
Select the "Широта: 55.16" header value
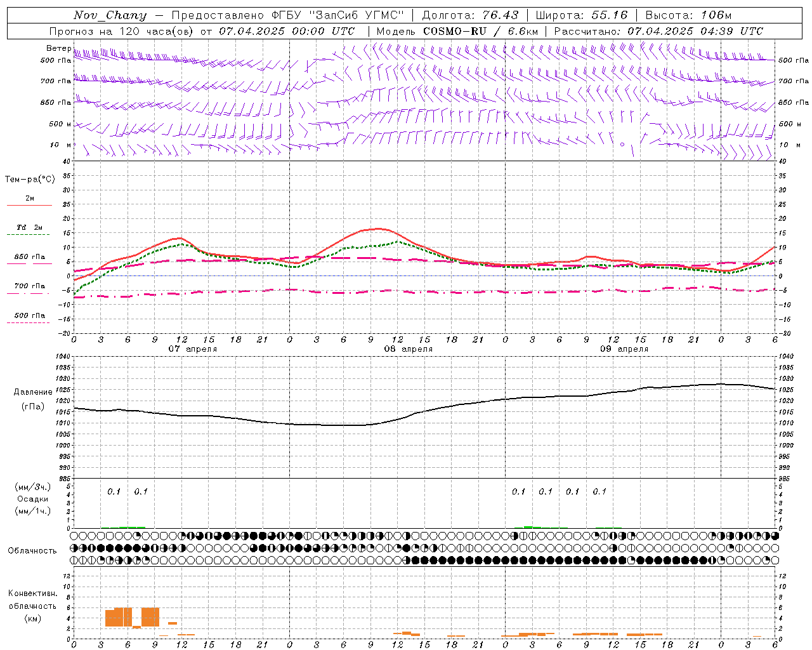pos(582,15)
